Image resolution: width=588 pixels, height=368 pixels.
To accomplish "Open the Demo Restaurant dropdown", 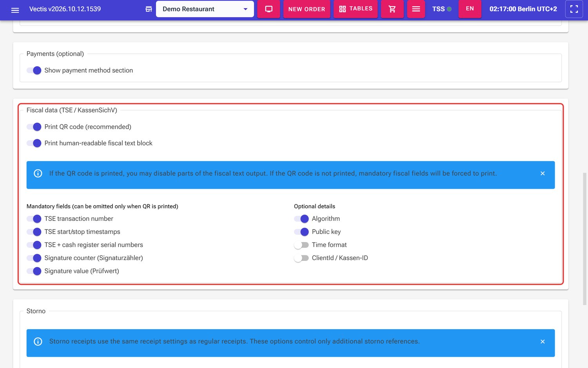I will click(x=205, y=9).
